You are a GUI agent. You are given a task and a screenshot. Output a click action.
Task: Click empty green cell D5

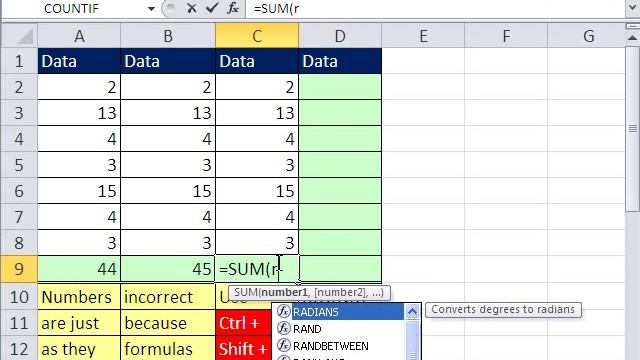coord(340,165)
